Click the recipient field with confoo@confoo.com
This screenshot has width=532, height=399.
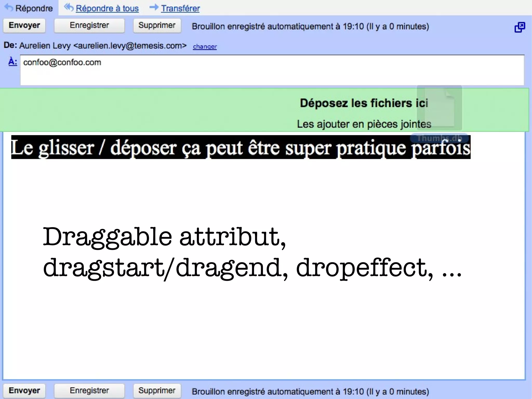272,70
